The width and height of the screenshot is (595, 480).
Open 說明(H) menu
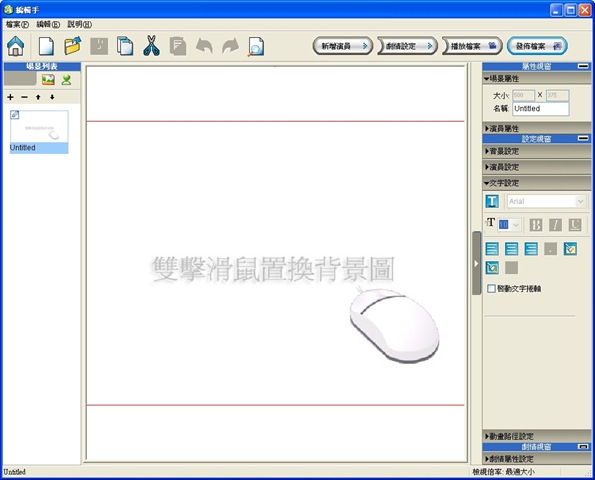(79, 24)
